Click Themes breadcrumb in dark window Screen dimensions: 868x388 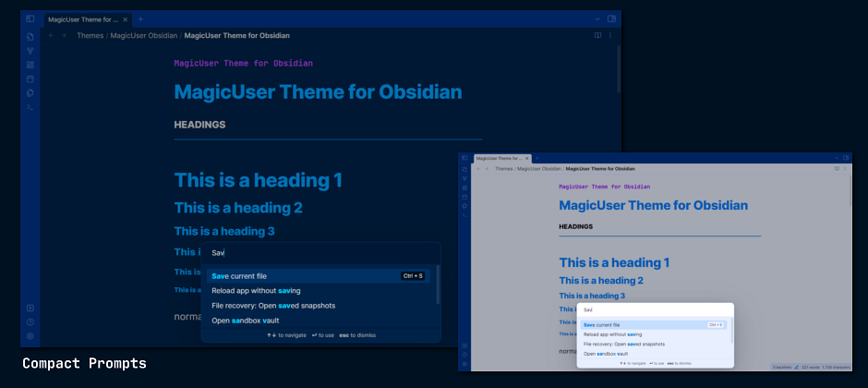[x=90, y=35]
